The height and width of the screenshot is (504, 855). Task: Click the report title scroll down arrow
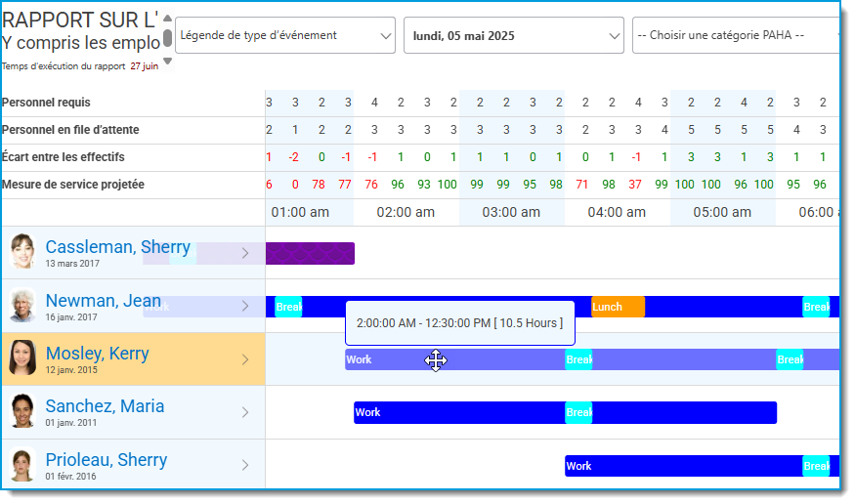pos(168,61)
